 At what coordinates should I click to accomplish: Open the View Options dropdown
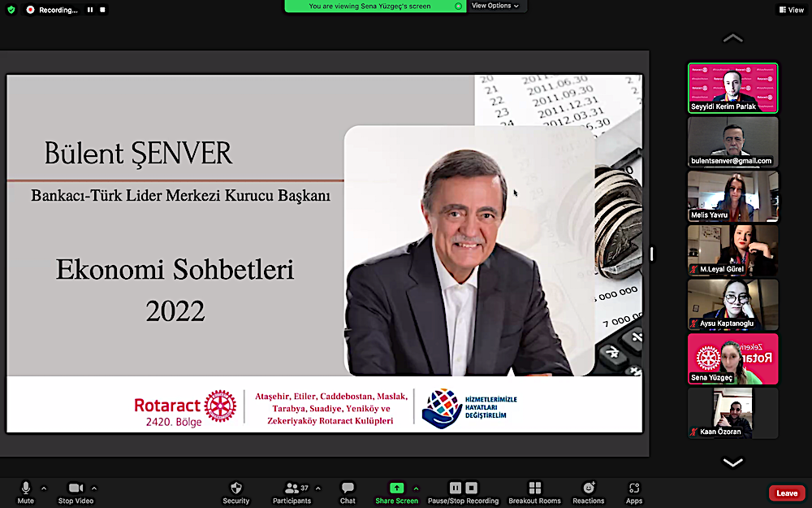click(x=495, y=6)
